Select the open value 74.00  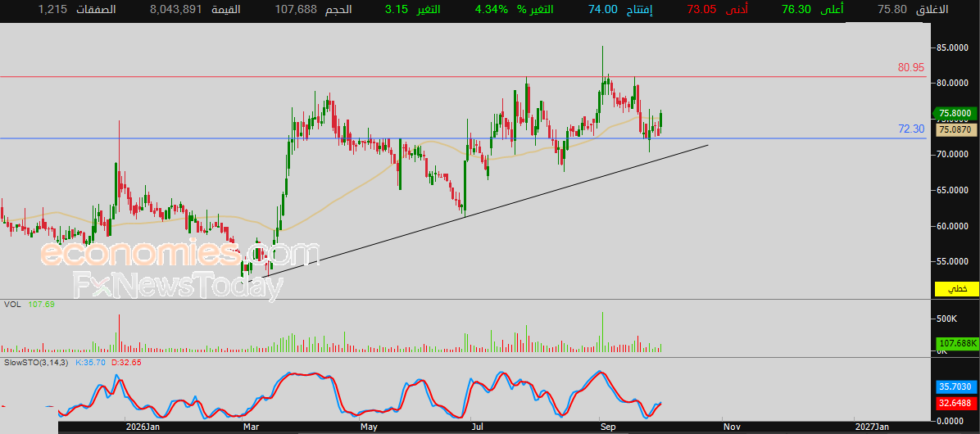pos(603,9)
